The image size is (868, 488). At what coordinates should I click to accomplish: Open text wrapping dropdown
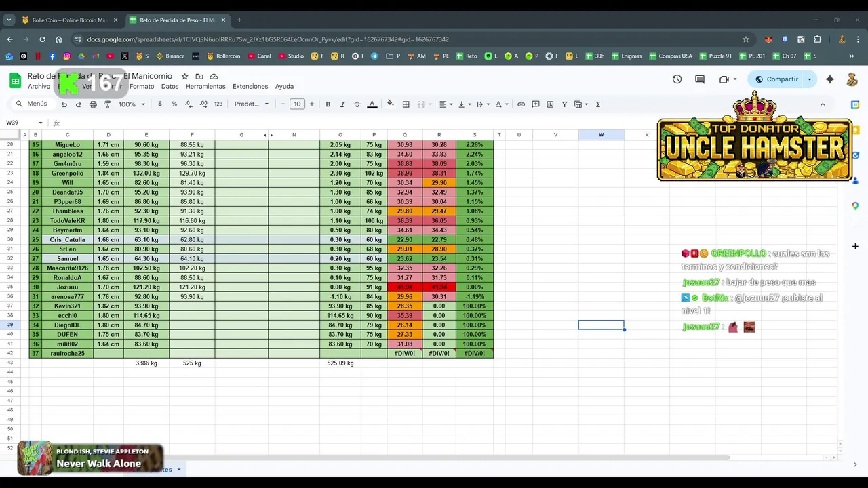tap(482, 104)
